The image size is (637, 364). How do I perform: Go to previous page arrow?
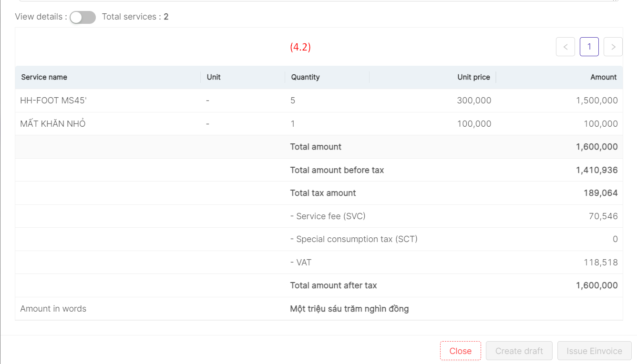coord(565,47)
